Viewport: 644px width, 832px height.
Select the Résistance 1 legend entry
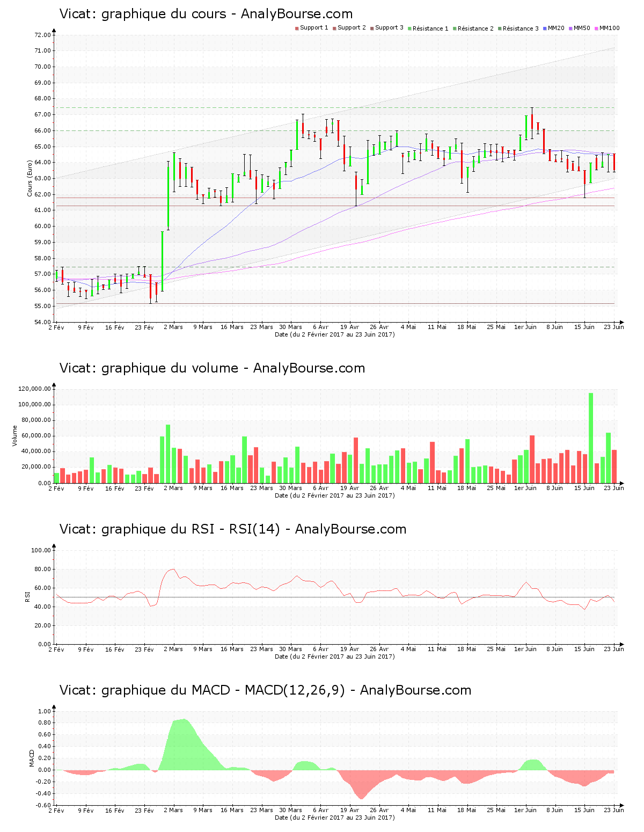(428, 28)
